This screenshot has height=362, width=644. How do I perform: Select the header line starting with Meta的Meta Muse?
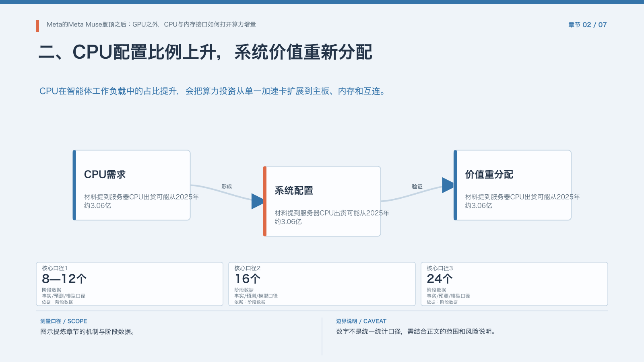coord(151,25)
